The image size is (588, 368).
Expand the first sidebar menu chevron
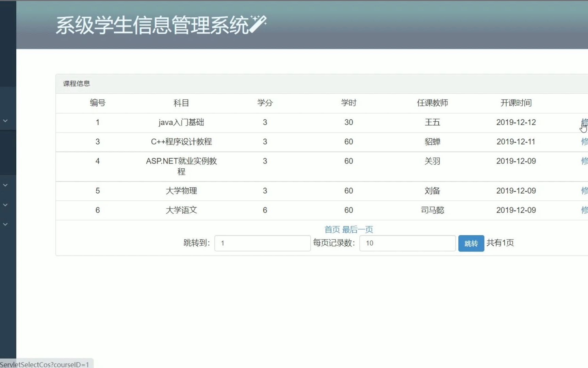coord(5,121)
